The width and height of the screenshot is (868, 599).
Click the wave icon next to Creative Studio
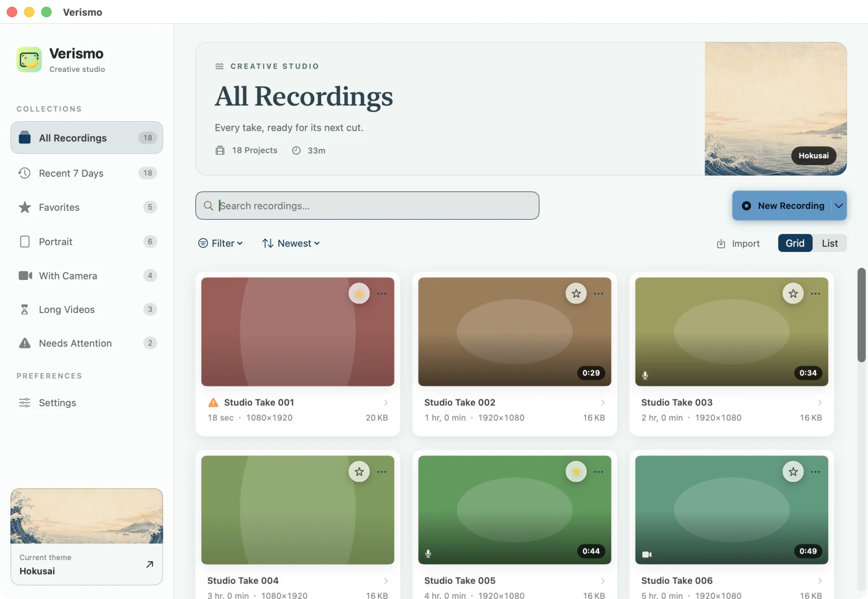click(219, 66)
